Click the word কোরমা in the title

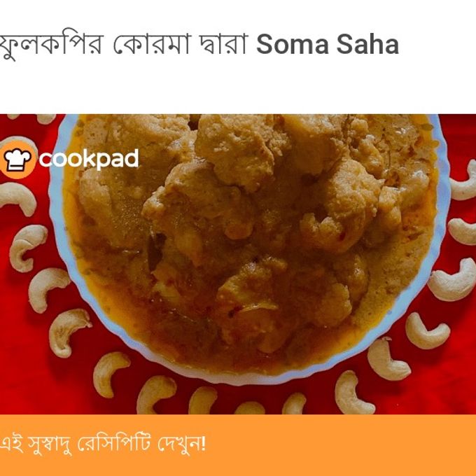(x=153, y=44)
